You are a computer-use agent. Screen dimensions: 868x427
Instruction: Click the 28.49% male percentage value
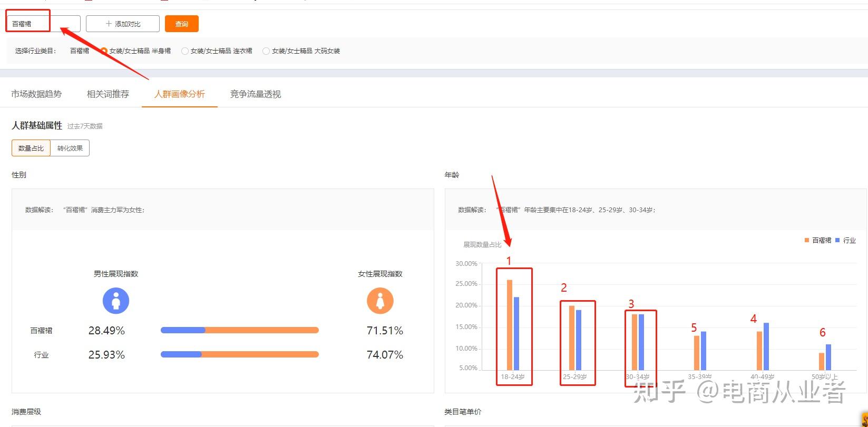coord(106,331)
